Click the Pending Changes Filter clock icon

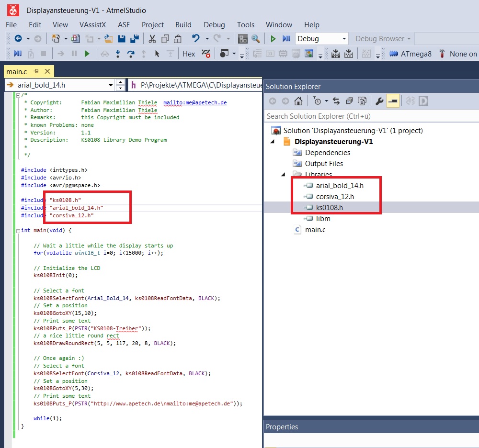coord(317,101)
